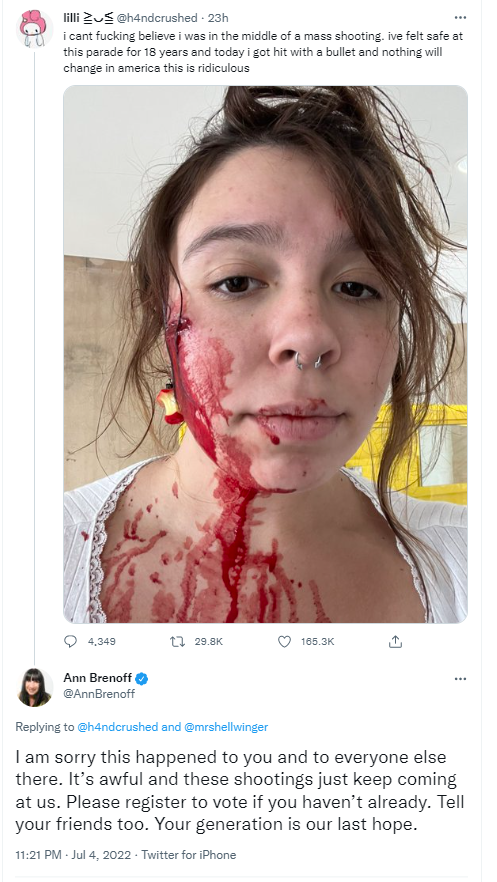Open the 23h tweet timestamp
This screenshot has width=497, height=882.
point(218,18)
